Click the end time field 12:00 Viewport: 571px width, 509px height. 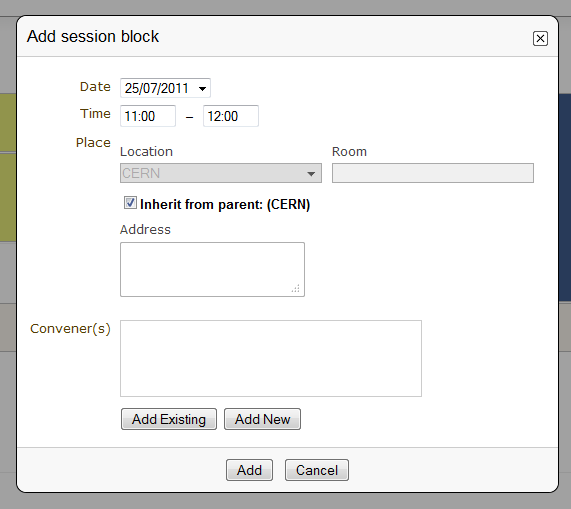(231, 116)
